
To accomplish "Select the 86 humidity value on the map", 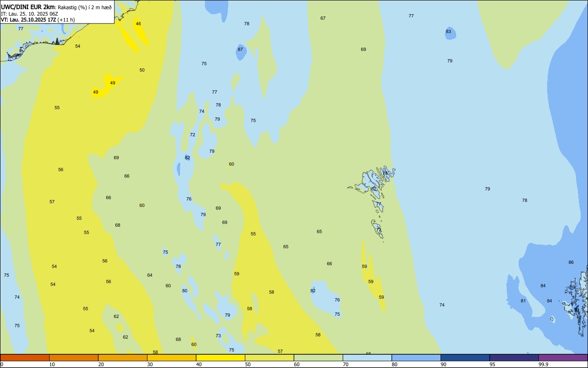I will point(571,262).
